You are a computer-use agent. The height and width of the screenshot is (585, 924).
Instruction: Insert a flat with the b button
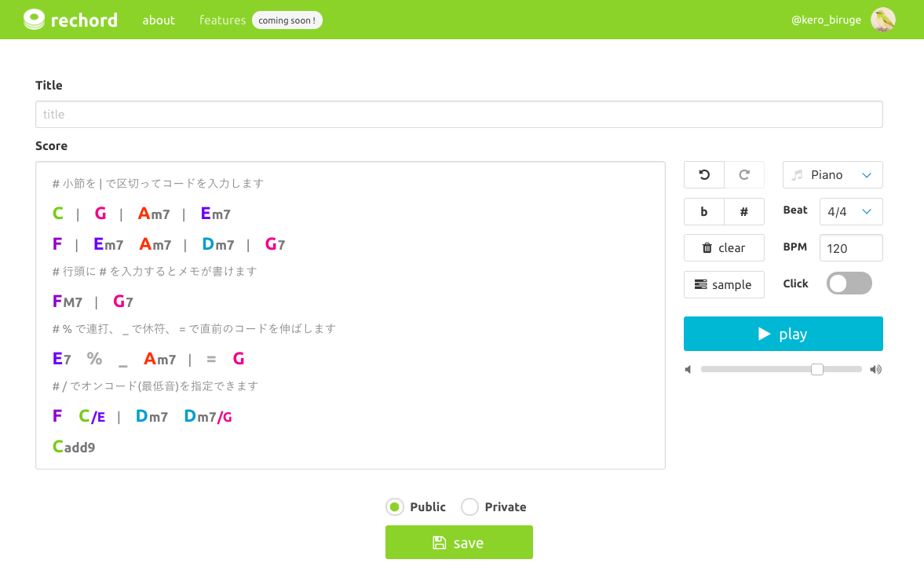(x=704, y=211)
